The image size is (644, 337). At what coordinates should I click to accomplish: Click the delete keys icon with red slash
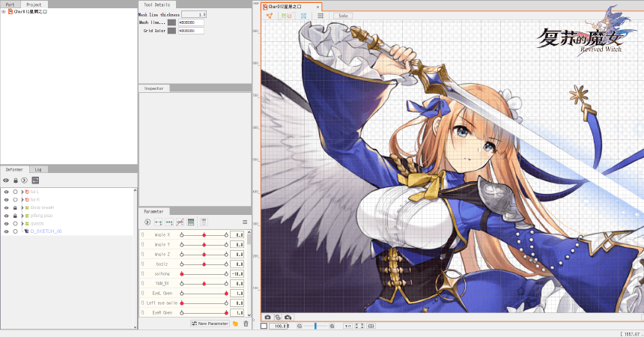click(180, 222)
